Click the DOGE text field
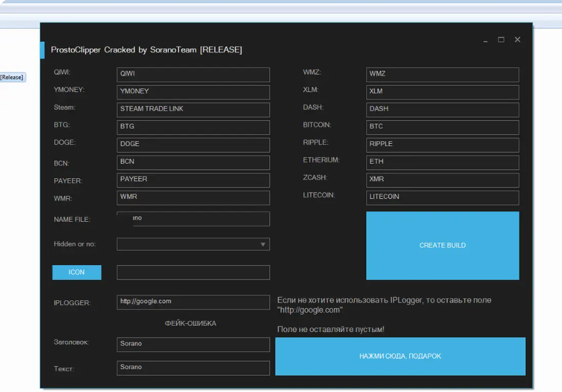Screen dimensions: 562x392 (193, 144)
